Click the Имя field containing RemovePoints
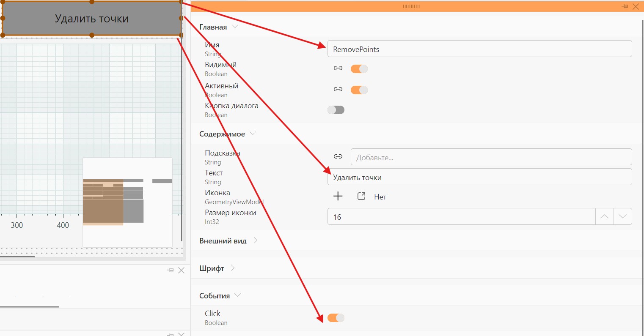 (x=479, y=49)
